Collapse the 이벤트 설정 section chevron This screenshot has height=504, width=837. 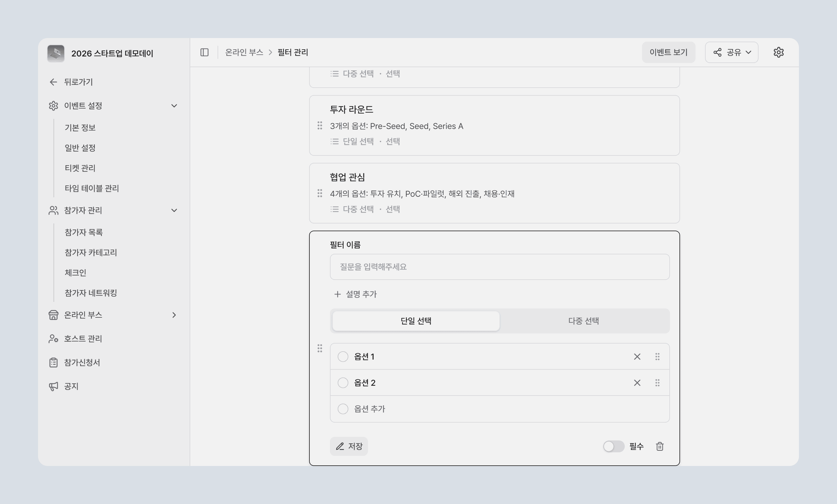[x=174, y=105]
